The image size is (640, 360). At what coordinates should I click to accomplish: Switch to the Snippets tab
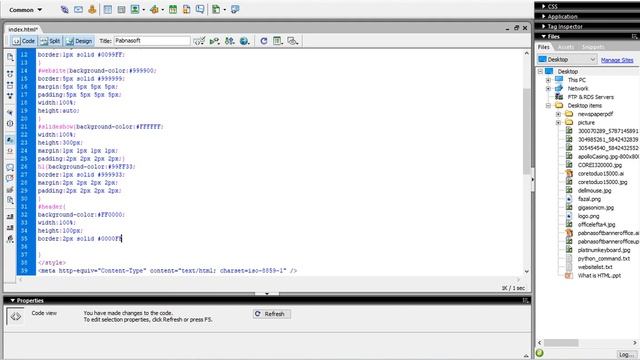point(593,47)
